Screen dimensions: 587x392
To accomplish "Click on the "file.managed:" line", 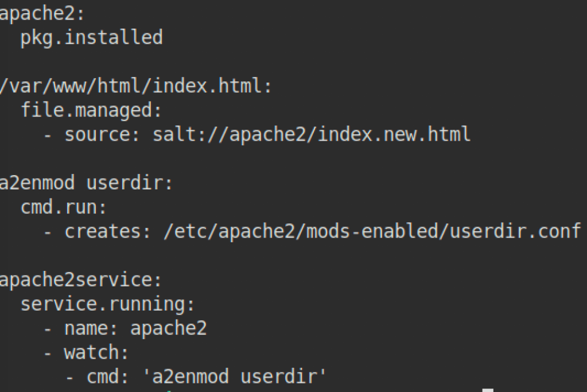I will coord(92,110).
